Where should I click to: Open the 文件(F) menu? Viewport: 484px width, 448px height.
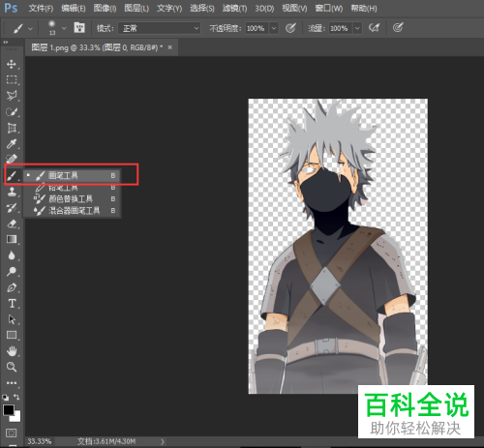pyautogui.click(x=41, y=9)
